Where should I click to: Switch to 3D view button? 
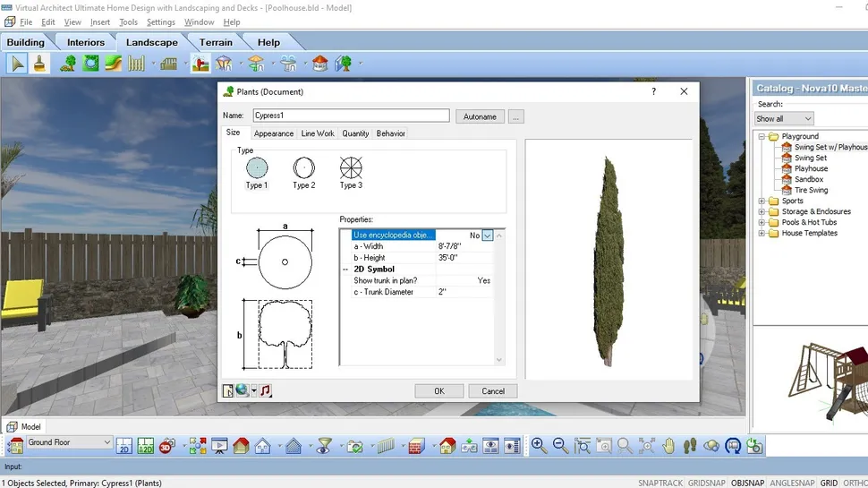point(167,445)
